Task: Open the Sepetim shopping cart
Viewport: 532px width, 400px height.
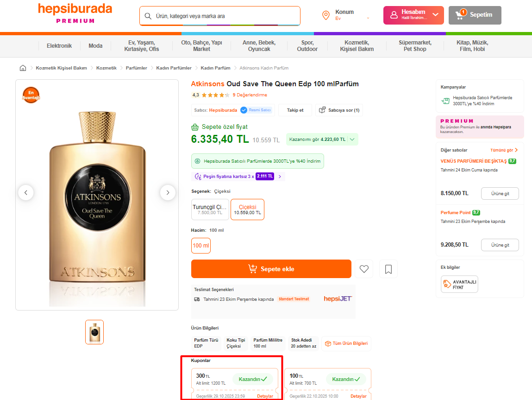Action: point(475,15)
